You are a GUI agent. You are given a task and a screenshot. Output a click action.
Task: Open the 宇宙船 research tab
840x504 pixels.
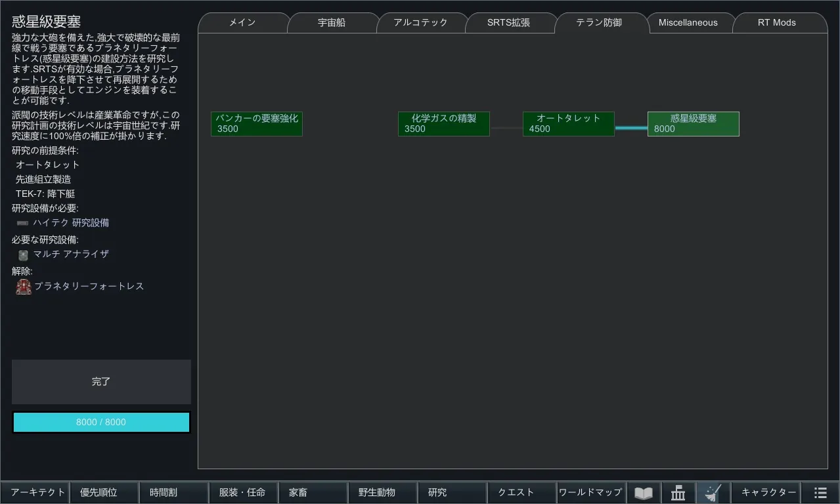point(332,22)
